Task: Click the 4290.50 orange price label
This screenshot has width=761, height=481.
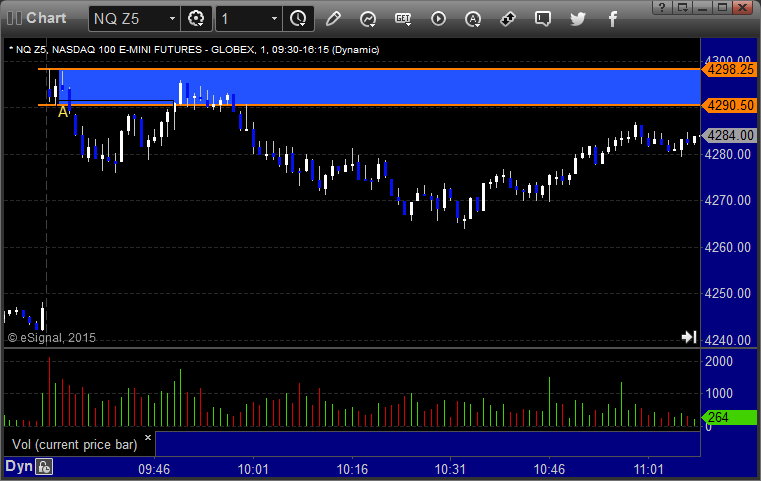Action: [x=729, y=105]
